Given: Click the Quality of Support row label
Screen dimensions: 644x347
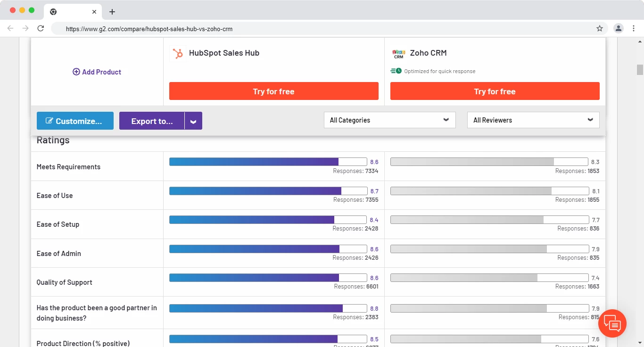Looking at the screenshot, I should [x=64, y=282].
